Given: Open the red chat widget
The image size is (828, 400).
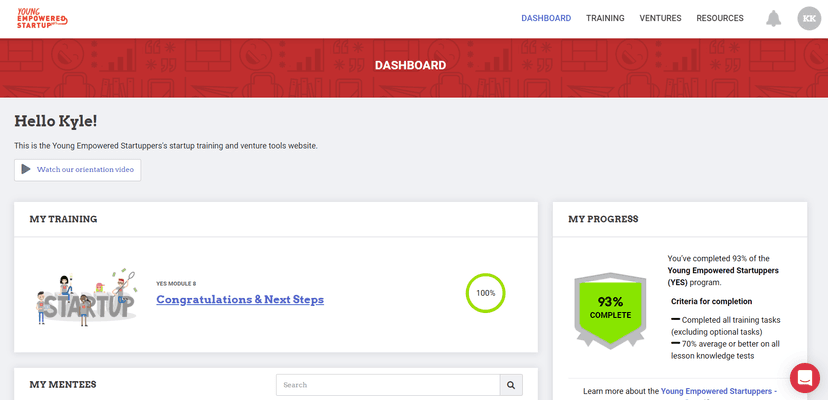Looking at the screenshot, I should pyautogui.click(x=804, y=378).
